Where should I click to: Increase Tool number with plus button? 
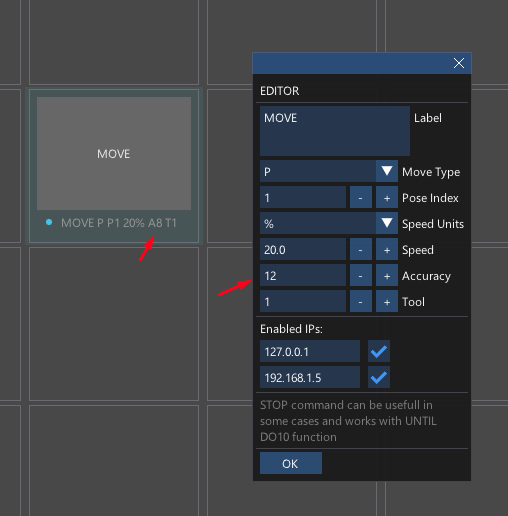pos(387,301)
